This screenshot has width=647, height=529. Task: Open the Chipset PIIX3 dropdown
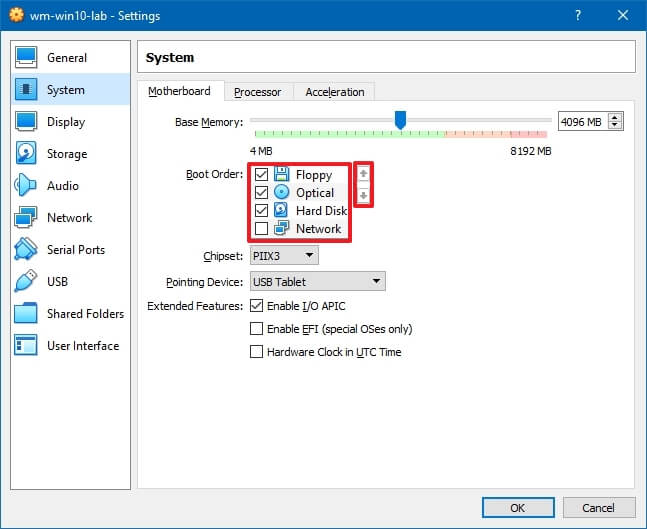(284, 256)
